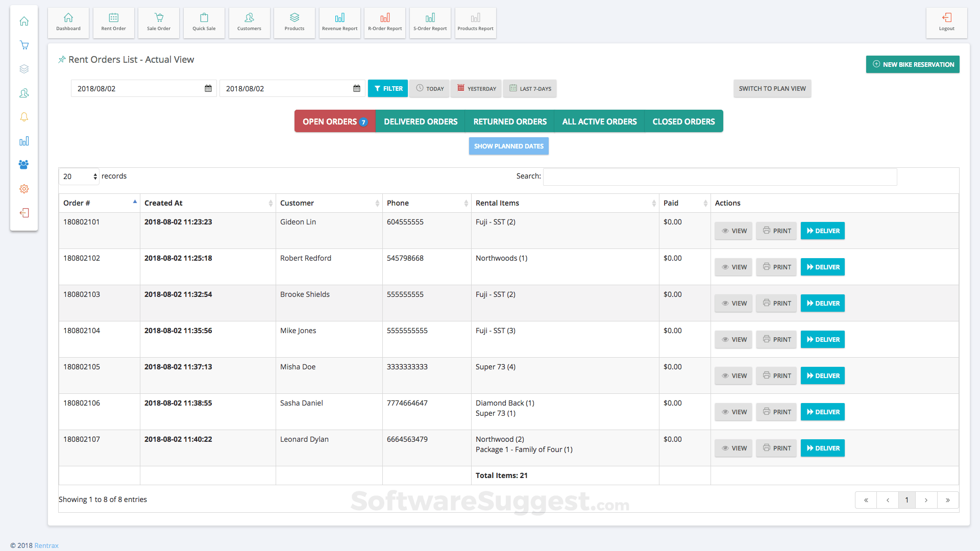
Task: Click Deliver for order 180802104
Action: coord(822,339)
